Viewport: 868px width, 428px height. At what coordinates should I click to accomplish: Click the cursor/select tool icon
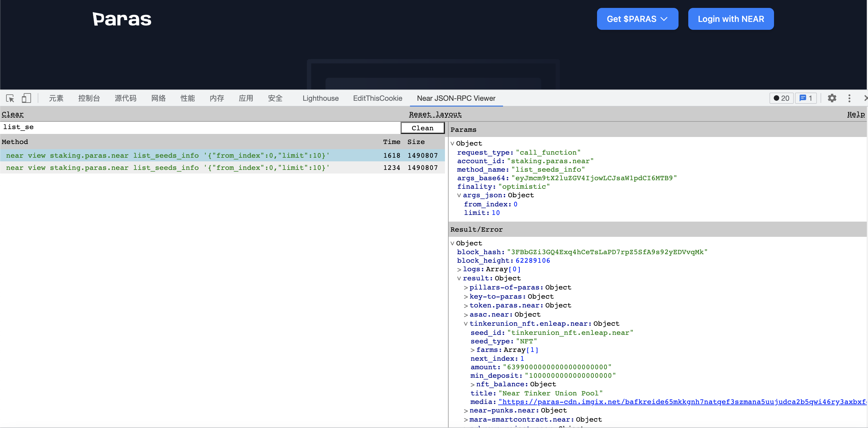pyautogui.click(x=10, y=98)
